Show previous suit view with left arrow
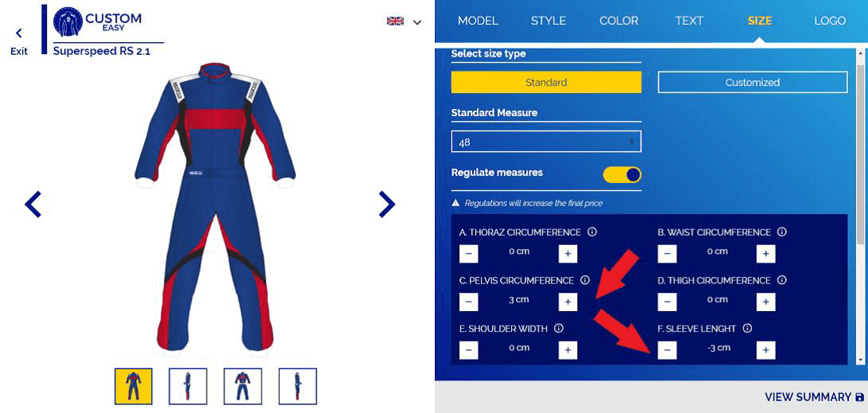 pyautogui.click(x=33, y=204)
